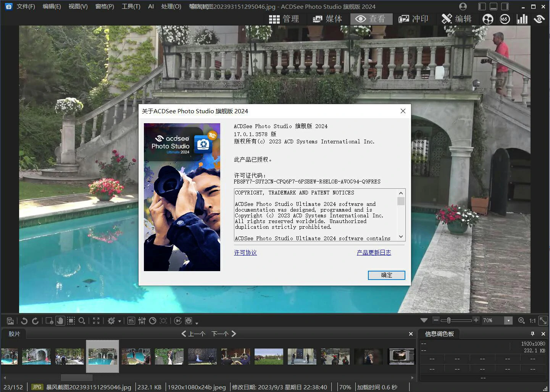
Task: Rotate image left (counterclockwise)
Action: point(24,321)
